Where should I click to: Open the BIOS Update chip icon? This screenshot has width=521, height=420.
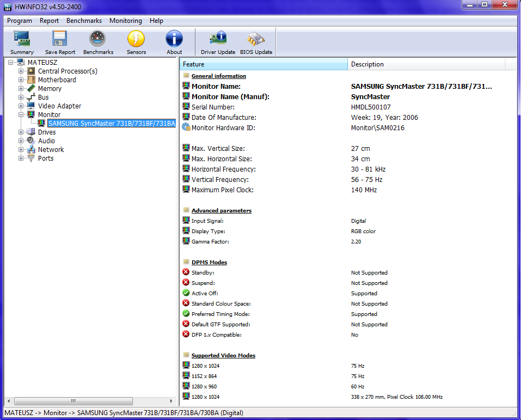click(x=256, y=39)
